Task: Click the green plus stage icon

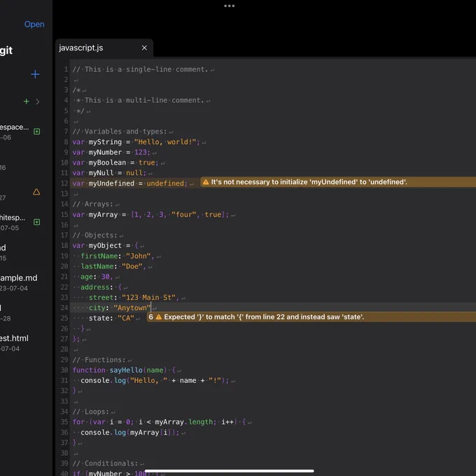Action: (27, 101)
